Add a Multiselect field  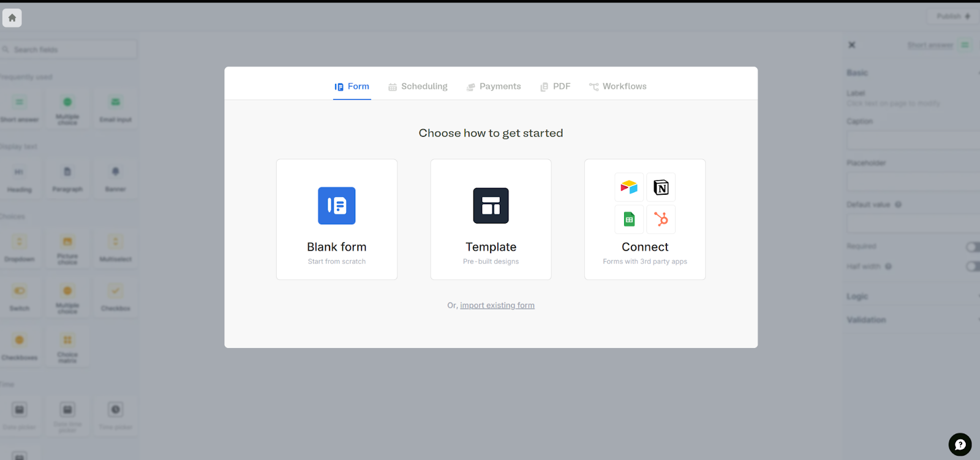[x=115, y=248]
